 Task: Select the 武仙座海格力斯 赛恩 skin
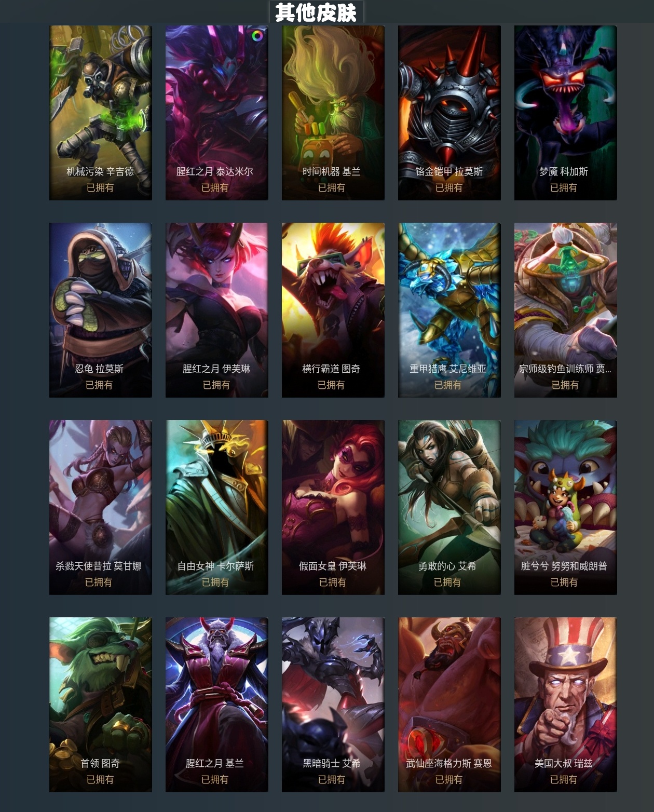(x=449, y=705)
